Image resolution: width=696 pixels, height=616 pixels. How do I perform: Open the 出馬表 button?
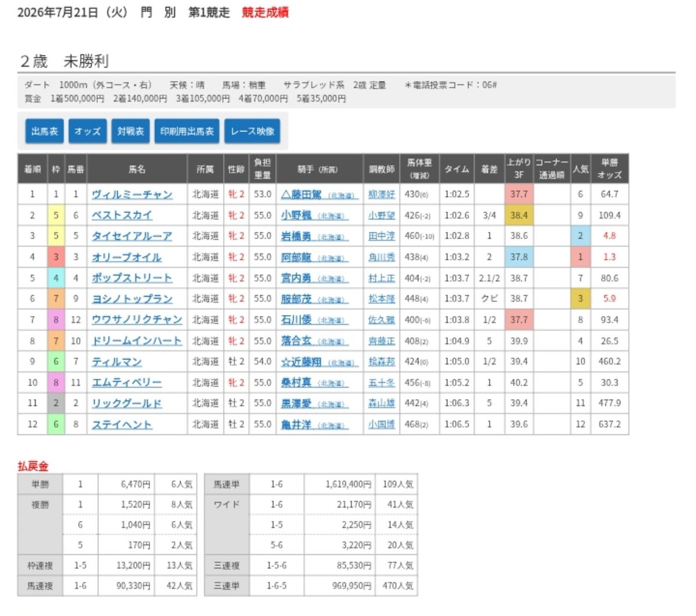pyautogui.click(x=45, y=132)
